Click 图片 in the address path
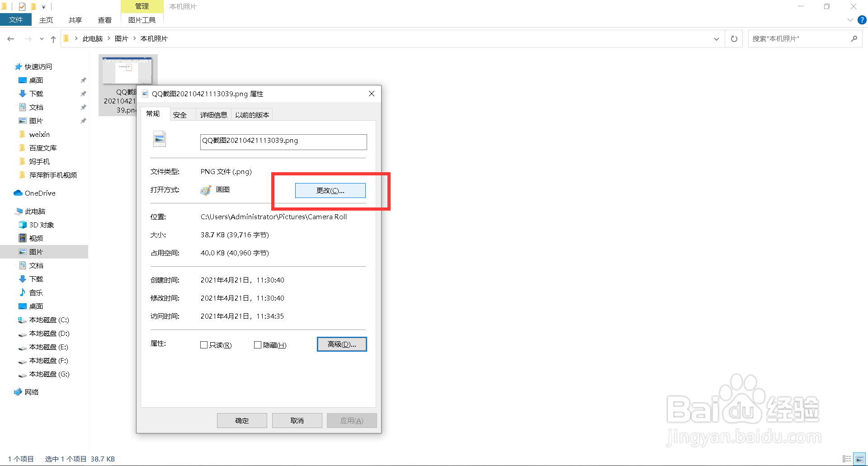 122,39
